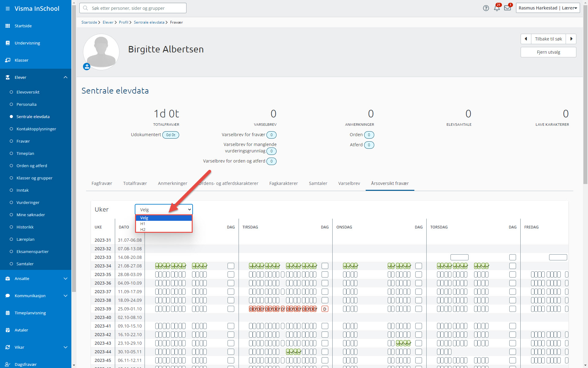Switch to the Fagkarakterer tab

284,183
